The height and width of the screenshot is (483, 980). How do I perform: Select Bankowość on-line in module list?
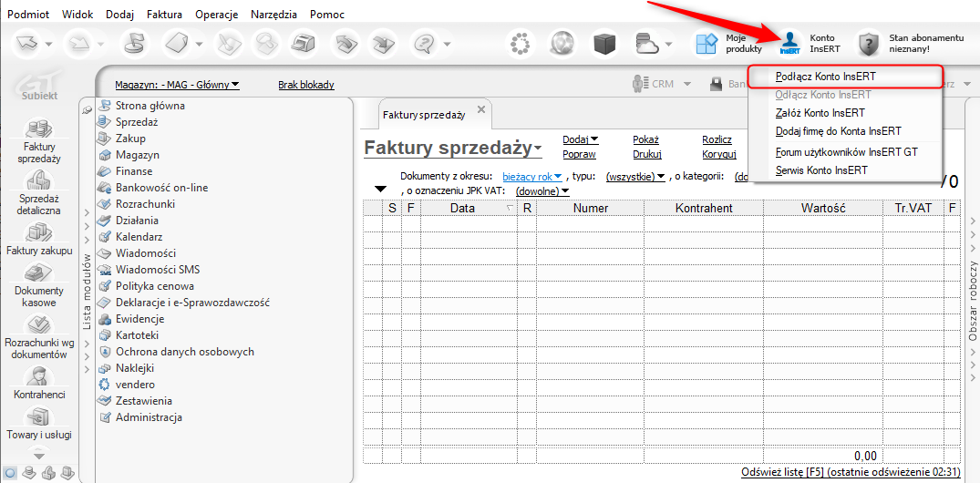pos(162,187)
